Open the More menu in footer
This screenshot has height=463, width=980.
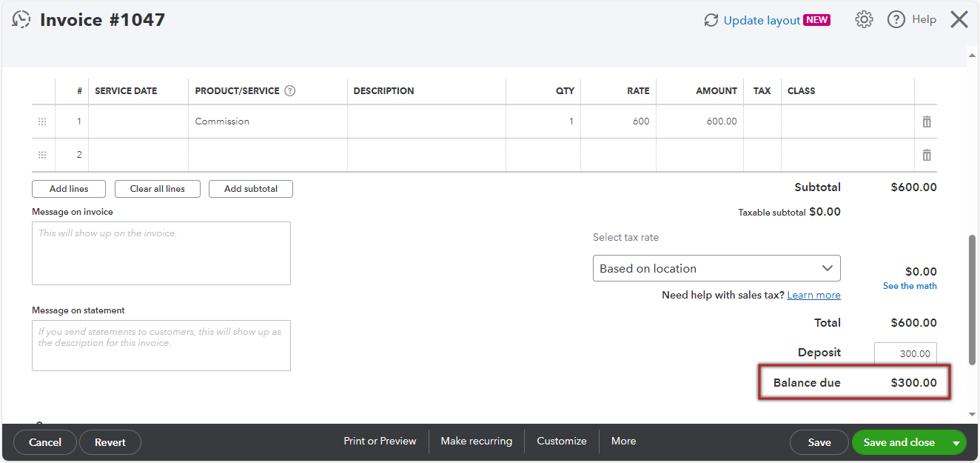pos(623,441)
